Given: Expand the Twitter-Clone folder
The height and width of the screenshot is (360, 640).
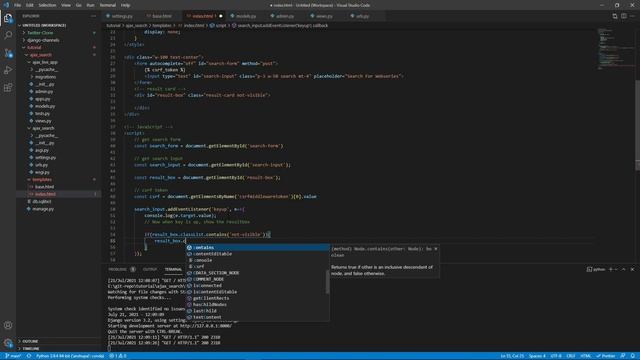Looking at the screenshot, I should pyautogui.click(x=40, y=33).
